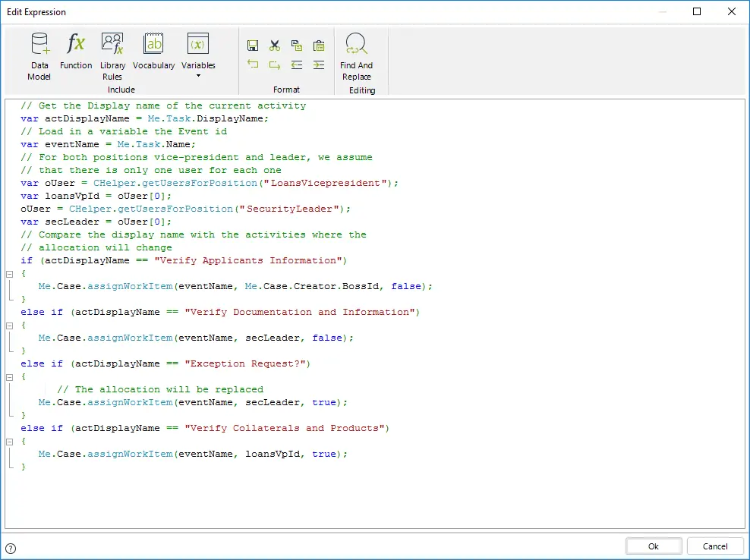Click the "Exception Request?" string
The image size is (750, 560).
click(x=245, y=364)
